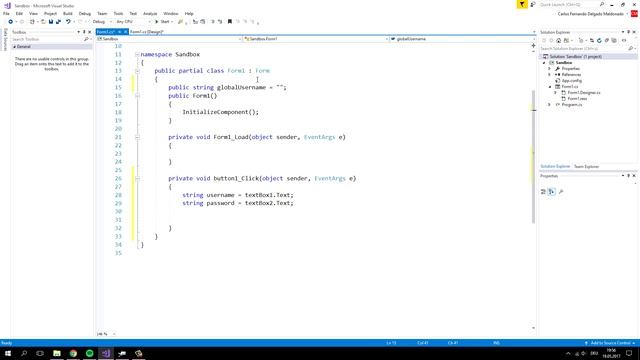Image resolution: width=640 pixels, height=360 pixels.
Task: Collapse the Form1_Load method outline
Action: [137, 137]
